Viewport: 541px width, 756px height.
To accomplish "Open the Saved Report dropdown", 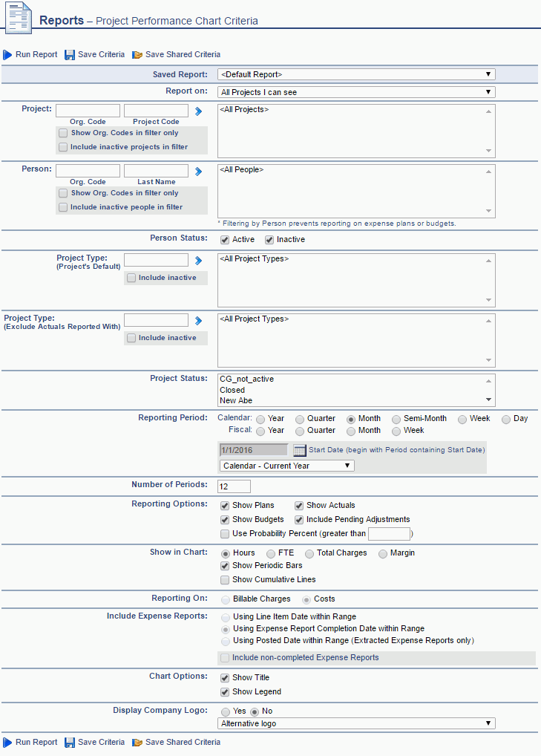I will pos(356,74).
